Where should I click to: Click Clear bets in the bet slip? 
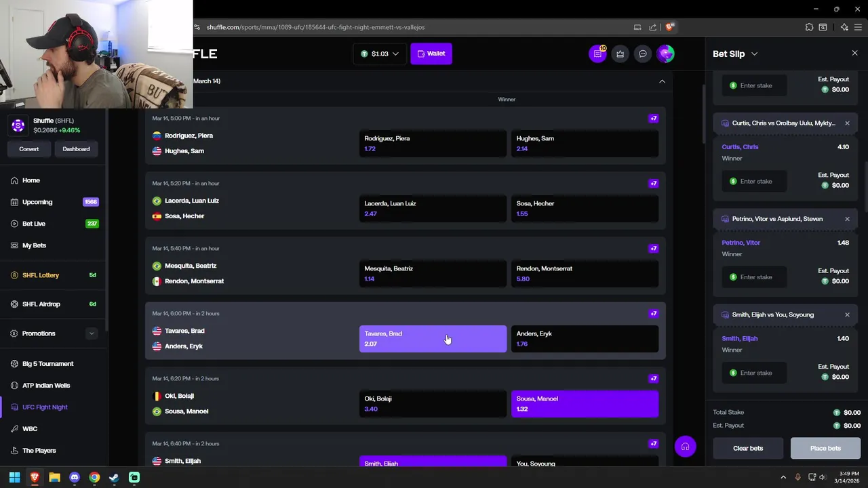[x=748, y=448]
